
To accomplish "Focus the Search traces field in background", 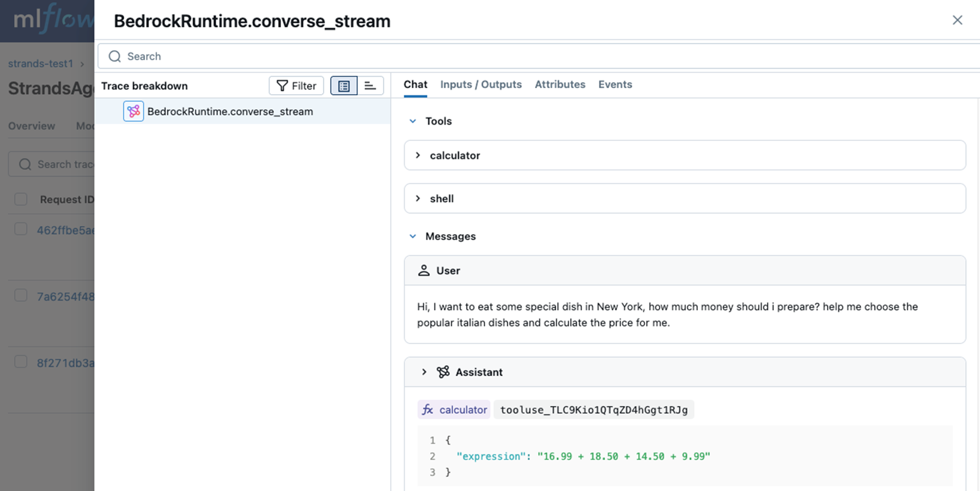I will (x=52, y=164).
